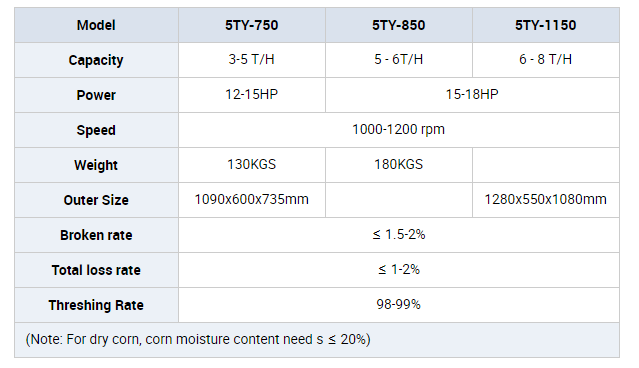Select the 1280x550x1080mm outer size cell
This screenshot has height=368, width=639.
(x=546, y=201)
